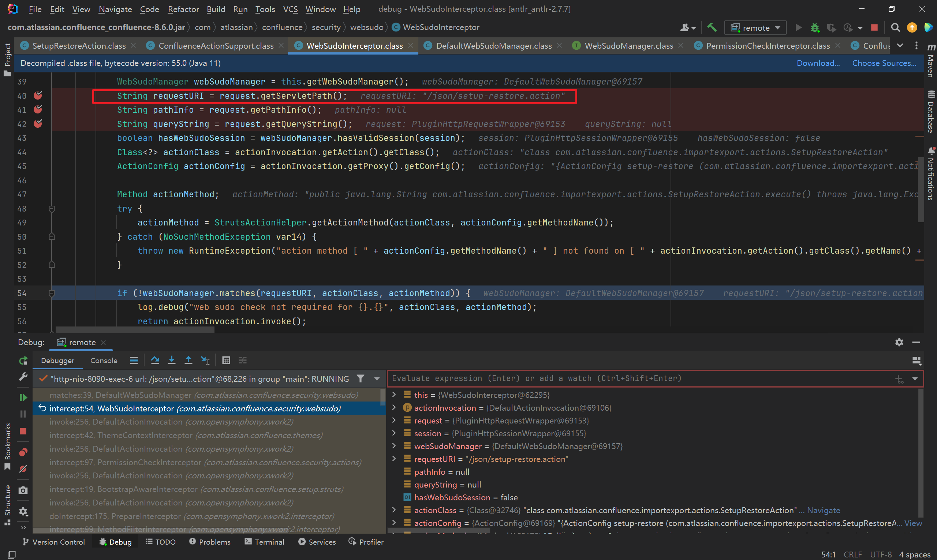Open the Terminal tool window button
Screen dimensions: 937x560
pyautogui.click(x=264, y=542)
